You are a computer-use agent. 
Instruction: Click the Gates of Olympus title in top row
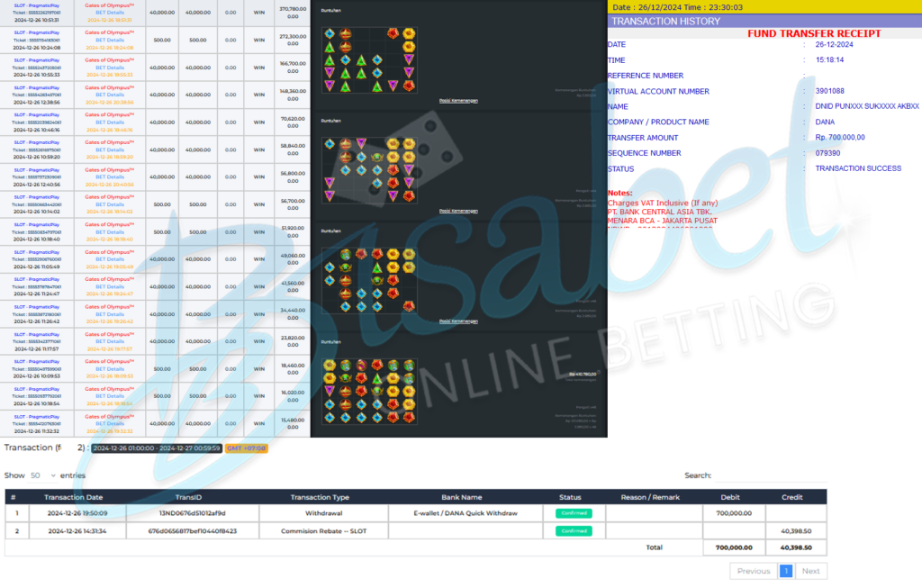(x=109, y=5)
